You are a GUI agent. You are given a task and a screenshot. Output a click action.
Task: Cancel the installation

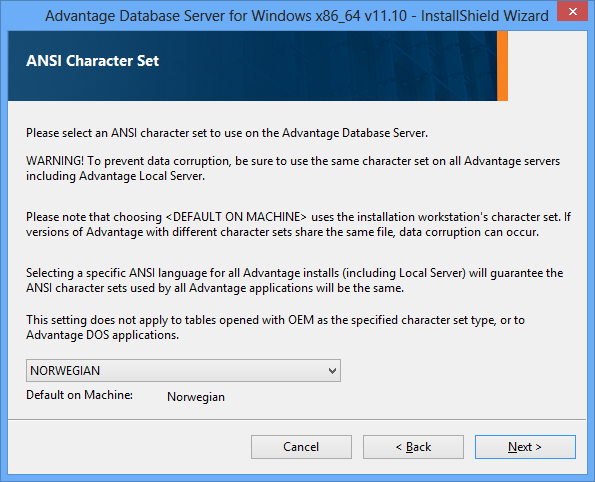tap(301, 447)
